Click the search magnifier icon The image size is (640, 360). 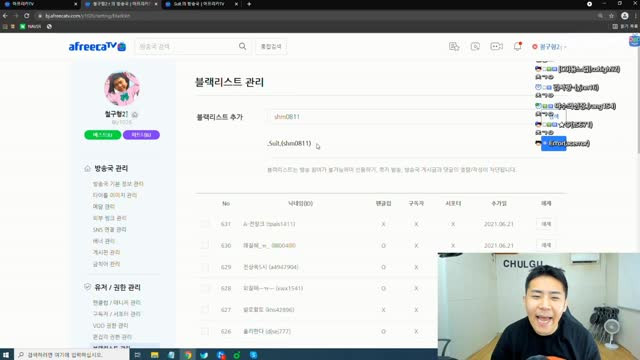(242, 47)
